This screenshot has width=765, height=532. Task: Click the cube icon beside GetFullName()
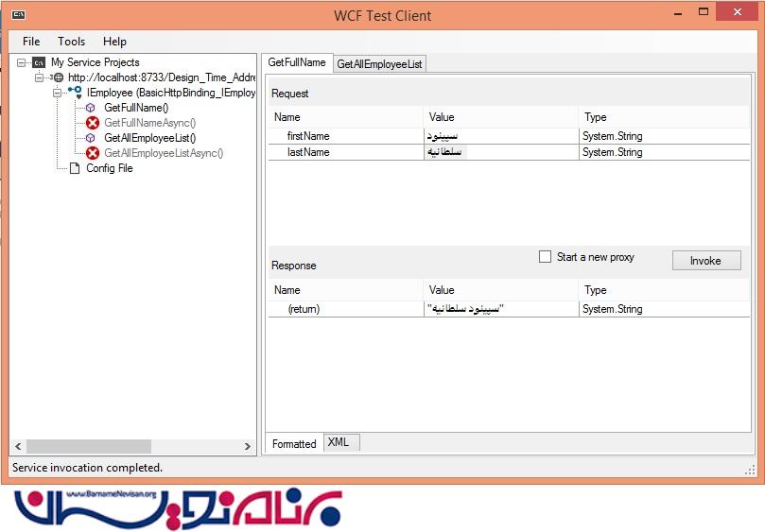[90, 108]
